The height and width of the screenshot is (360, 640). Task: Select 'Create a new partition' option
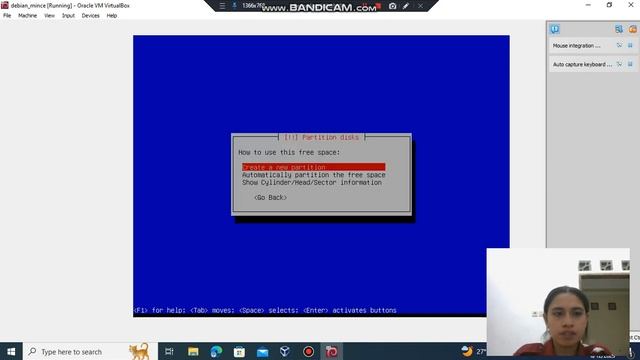tap(313, 167)
